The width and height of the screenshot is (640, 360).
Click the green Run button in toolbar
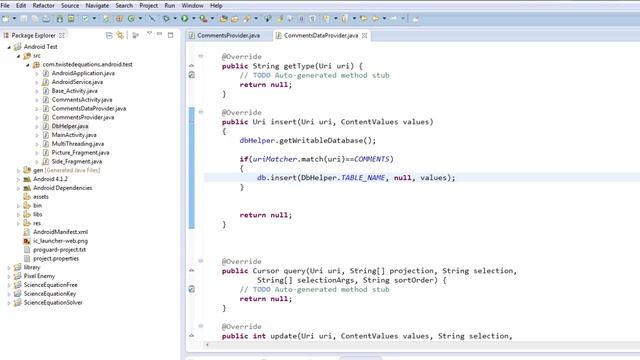point(184,18)
